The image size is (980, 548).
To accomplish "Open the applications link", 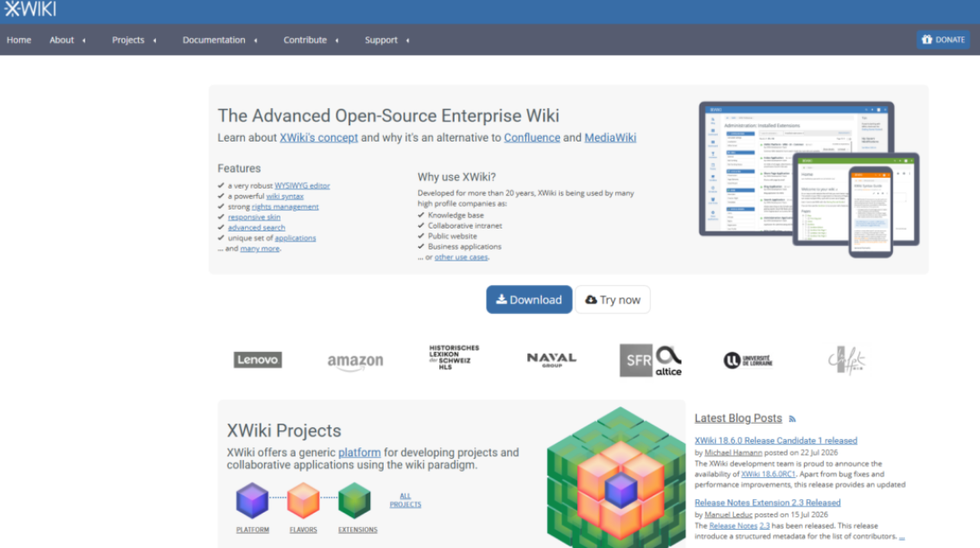I will pos(295,238).
